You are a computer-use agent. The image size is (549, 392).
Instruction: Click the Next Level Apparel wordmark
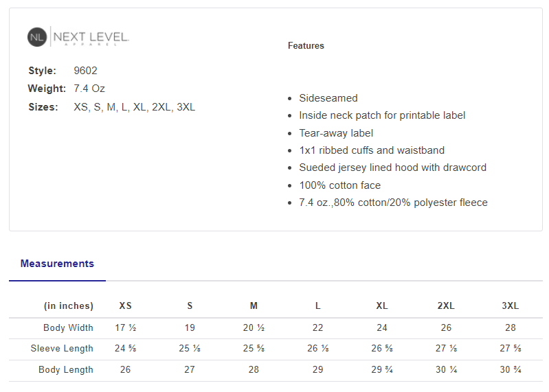[x=91, y=38]
